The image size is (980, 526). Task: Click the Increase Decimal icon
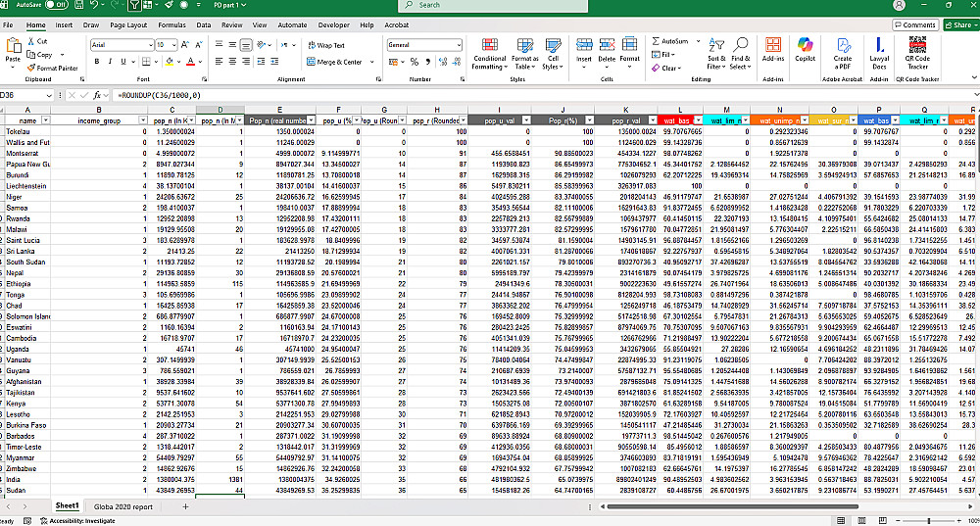pos(443,62)
